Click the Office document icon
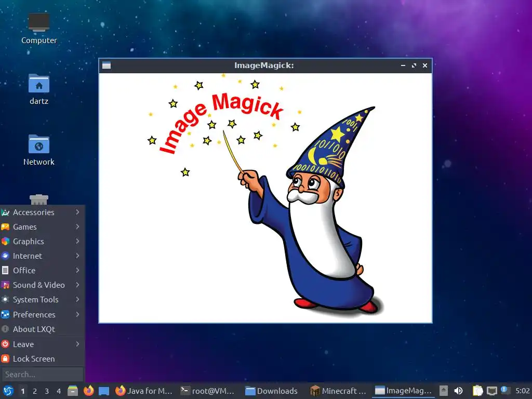Viewport: 532px width, 399px height. [5, 271]
